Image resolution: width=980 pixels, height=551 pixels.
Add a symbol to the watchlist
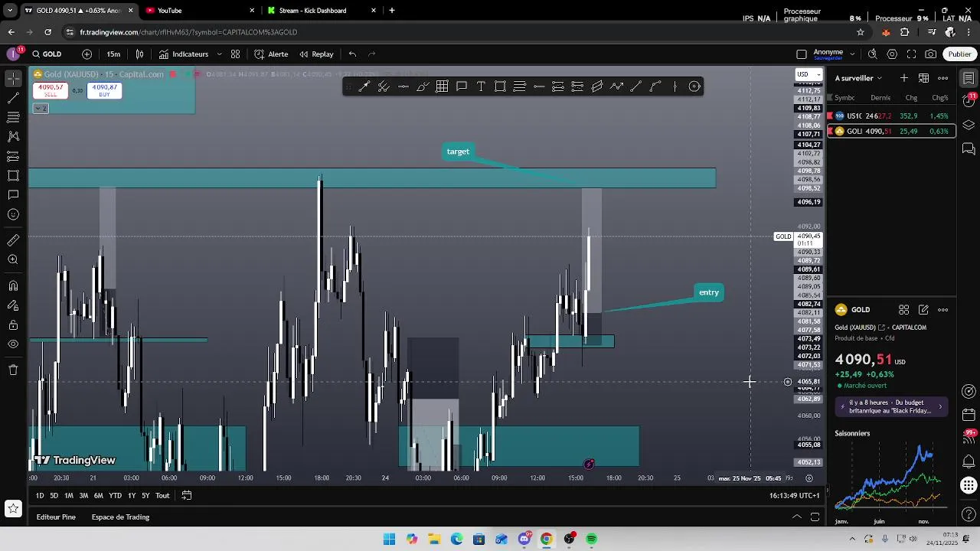click(x=904, y=78)
